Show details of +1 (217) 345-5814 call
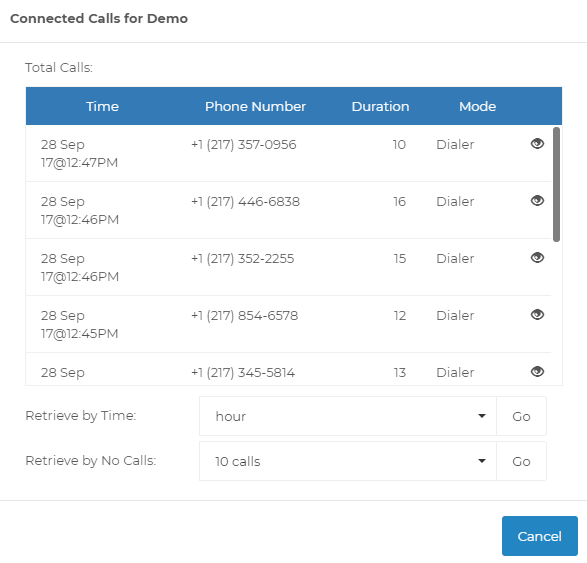 537,371
